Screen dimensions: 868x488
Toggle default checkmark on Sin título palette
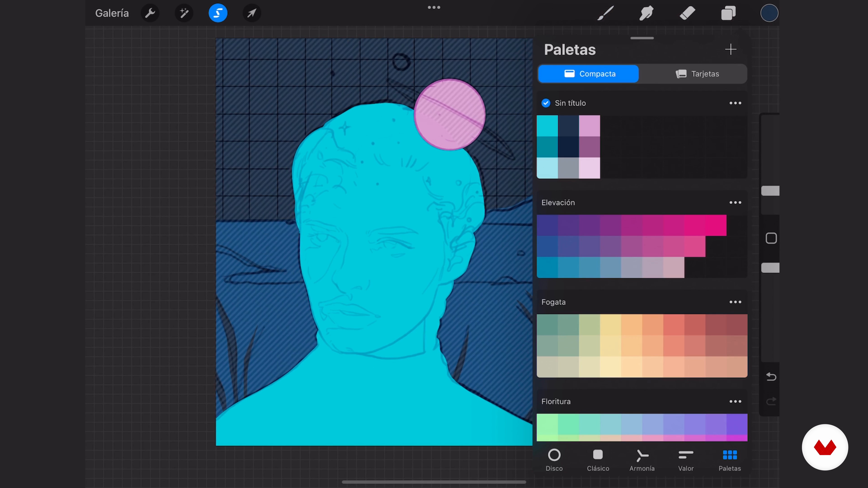[x=546, y=103]
